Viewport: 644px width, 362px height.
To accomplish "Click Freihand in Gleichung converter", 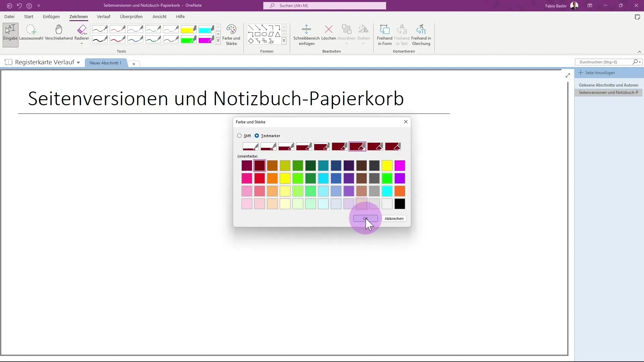I will 421,35.
